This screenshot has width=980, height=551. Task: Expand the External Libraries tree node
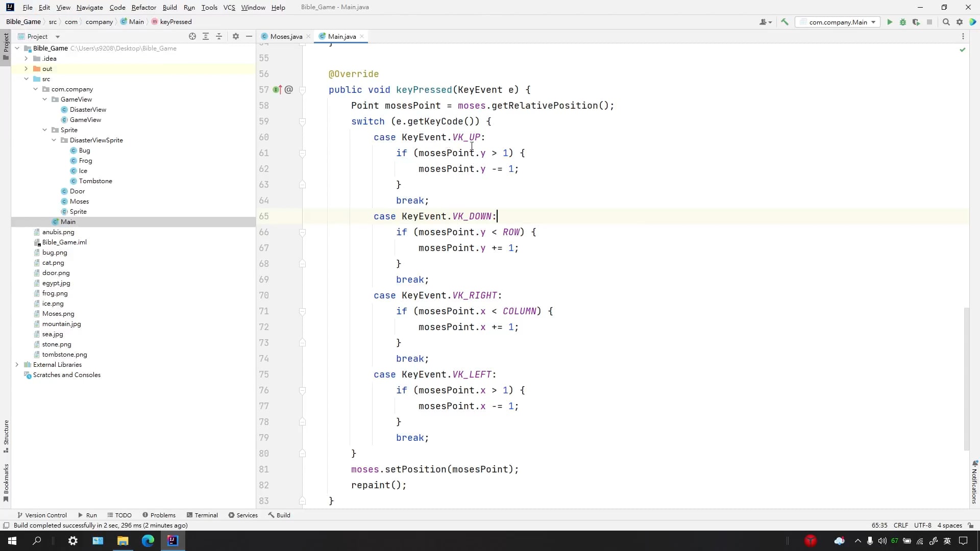(x=17, y=365)
